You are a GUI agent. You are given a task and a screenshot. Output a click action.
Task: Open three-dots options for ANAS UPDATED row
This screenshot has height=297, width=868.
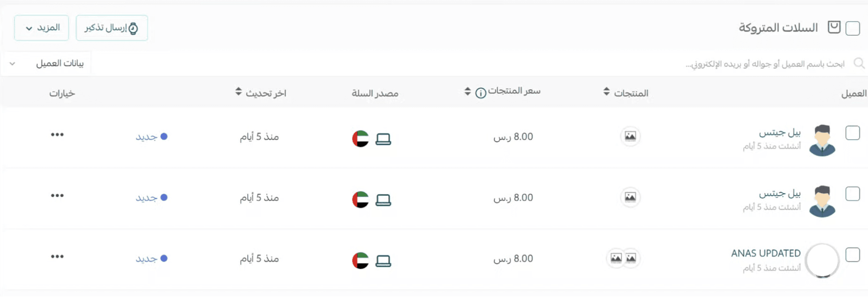click(x=57, y=257)
